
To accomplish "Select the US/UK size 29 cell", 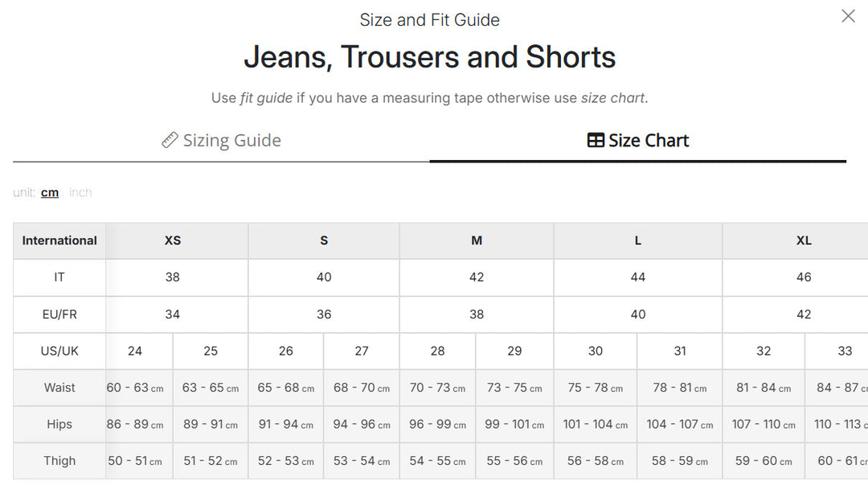I will 514,351.
